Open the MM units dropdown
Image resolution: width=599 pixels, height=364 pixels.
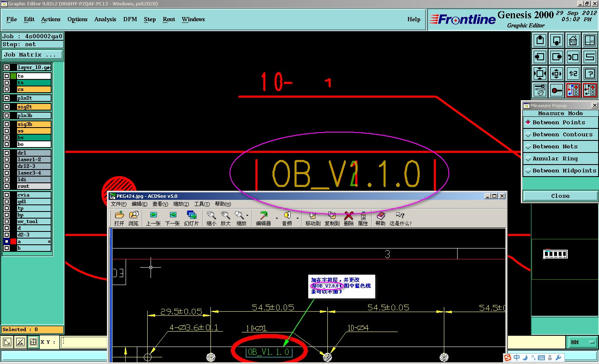click(x=583, y=342)
